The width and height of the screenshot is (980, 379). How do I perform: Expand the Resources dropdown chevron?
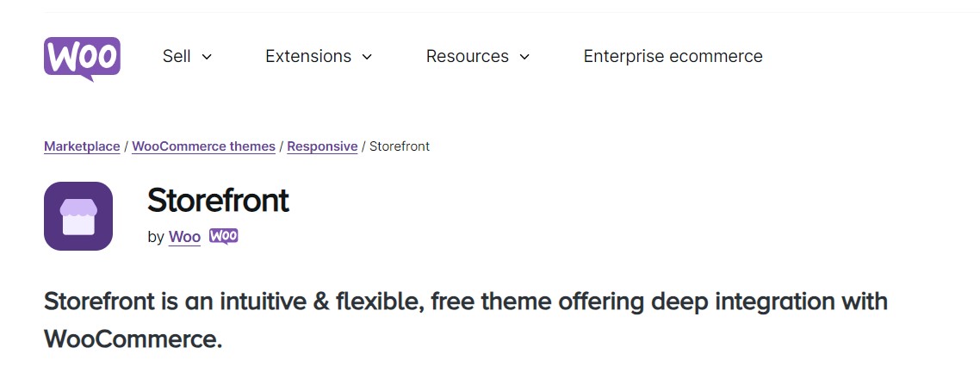coord(524,57)
